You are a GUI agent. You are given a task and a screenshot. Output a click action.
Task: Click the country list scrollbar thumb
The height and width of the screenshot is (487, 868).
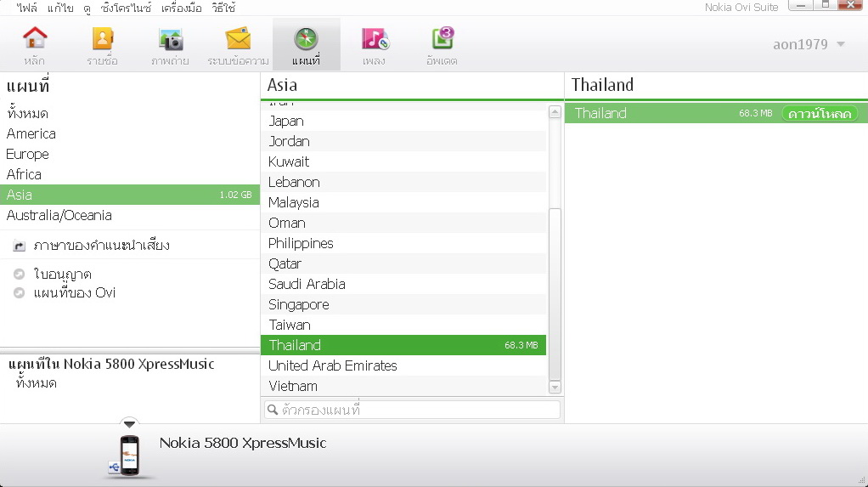555,294
